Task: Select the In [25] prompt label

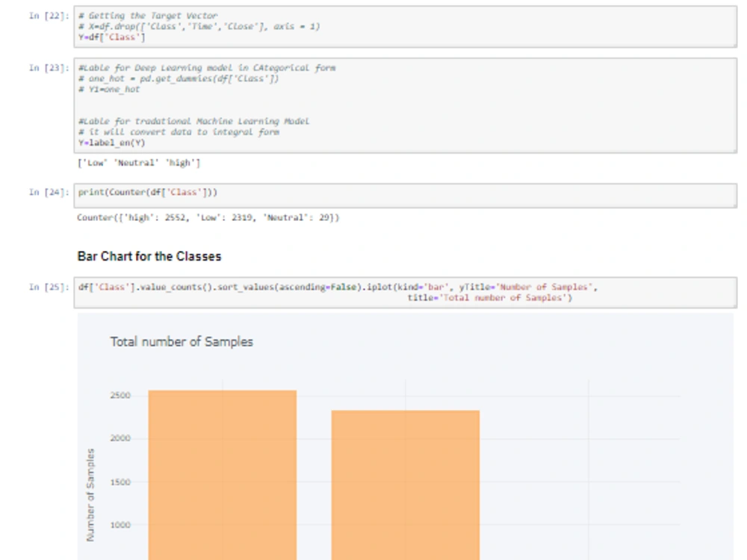Action: (49, 287)
